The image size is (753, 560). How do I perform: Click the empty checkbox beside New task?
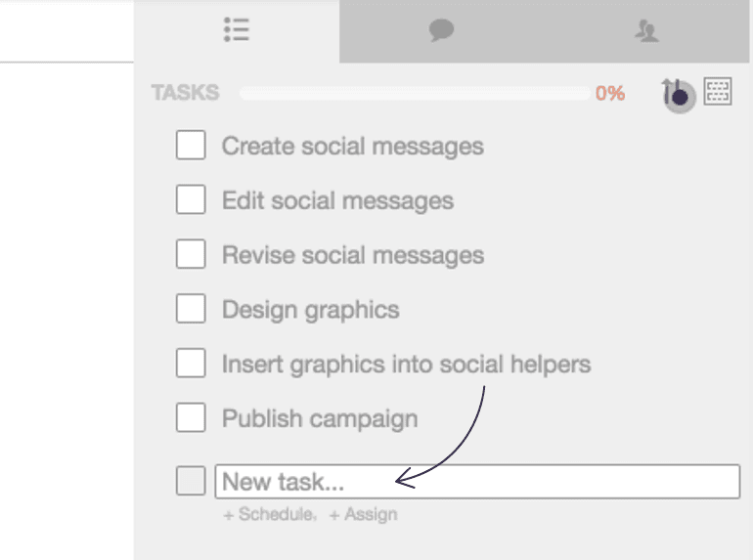click(x=191, y=481)
